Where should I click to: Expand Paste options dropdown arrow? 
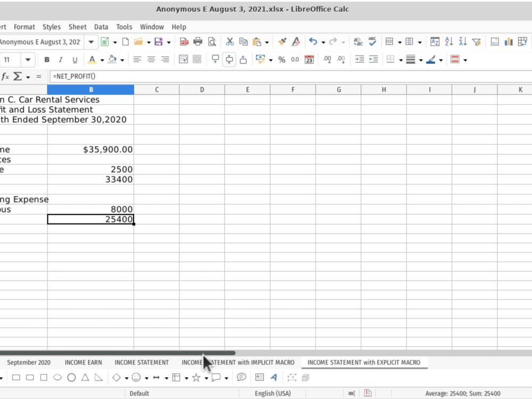(x=267, y=43)
